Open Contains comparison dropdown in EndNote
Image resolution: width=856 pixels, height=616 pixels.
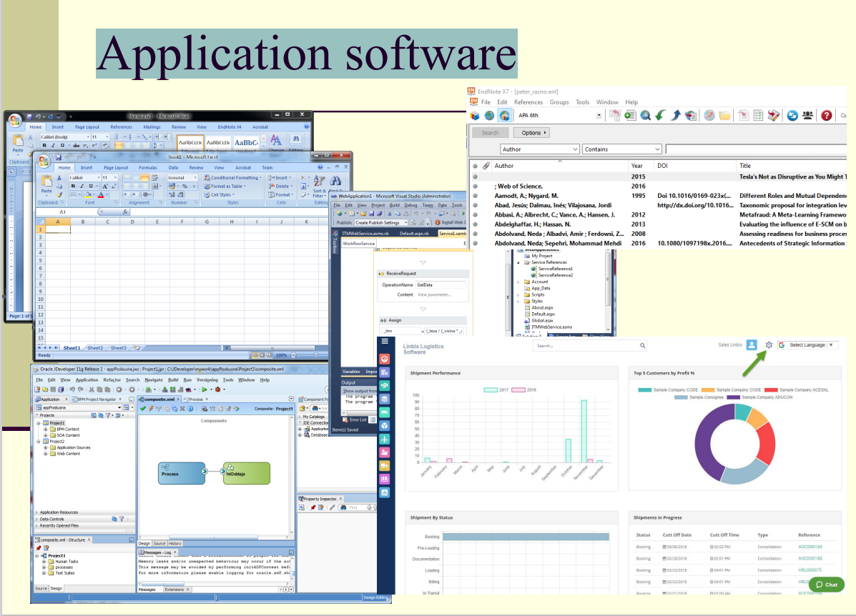pyautogui.click(x=622, y=149)
